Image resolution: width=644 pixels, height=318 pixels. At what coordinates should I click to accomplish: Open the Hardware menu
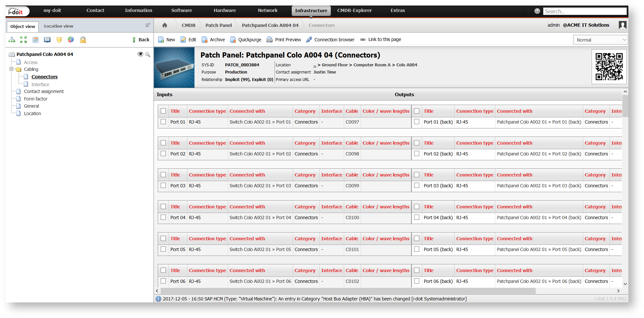tap(225, 10)
